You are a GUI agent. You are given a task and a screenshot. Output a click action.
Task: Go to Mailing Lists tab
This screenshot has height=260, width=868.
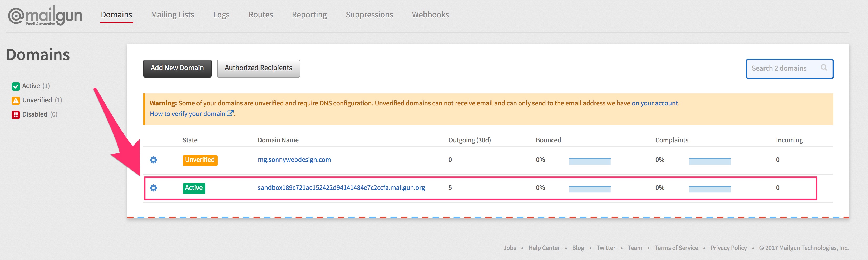[172, 15]
